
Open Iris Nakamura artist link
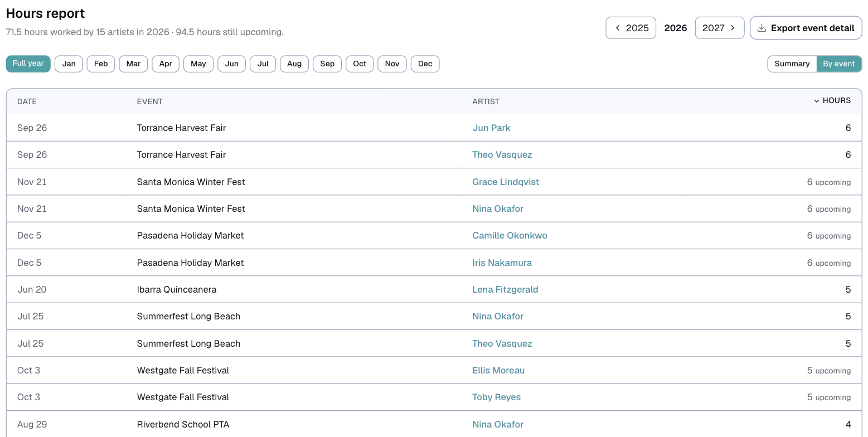(502, 263)
